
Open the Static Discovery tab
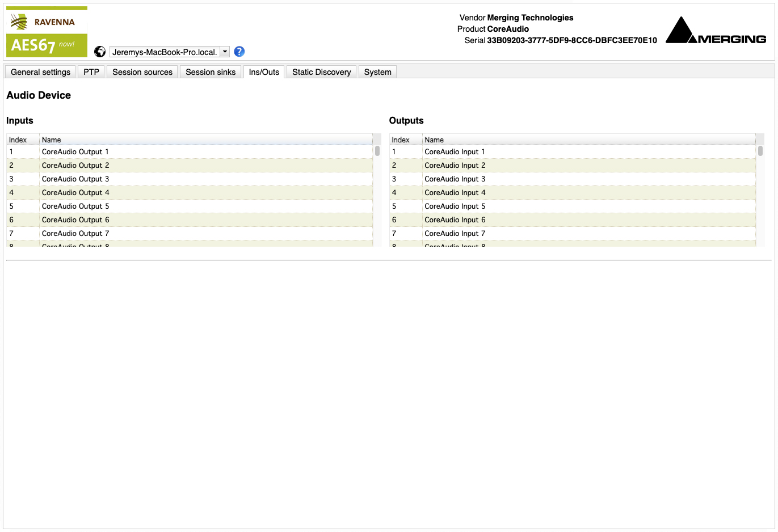tap(321, 72)
